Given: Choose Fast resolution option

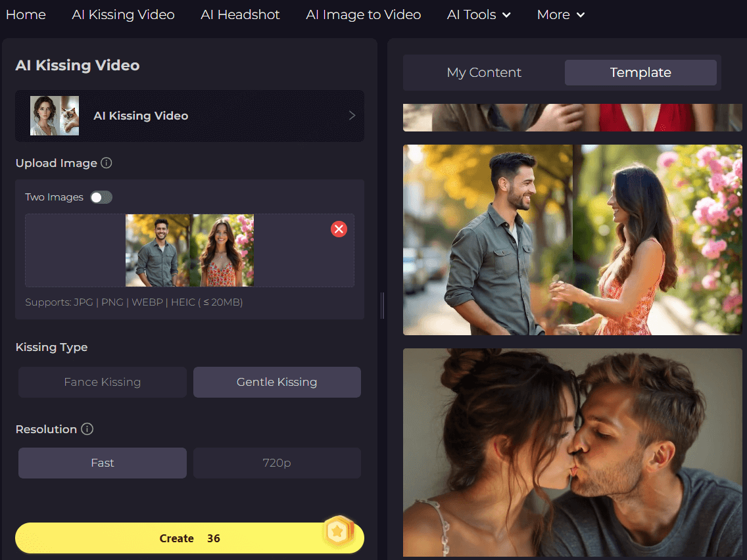Looking at the screenshot, I should tap(103, 463).
